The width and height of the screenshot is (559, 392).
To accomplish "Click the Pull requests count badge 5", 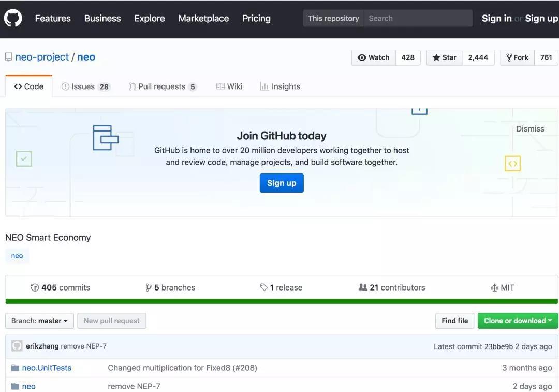I will pyautogui.click(x=193, y=86).
